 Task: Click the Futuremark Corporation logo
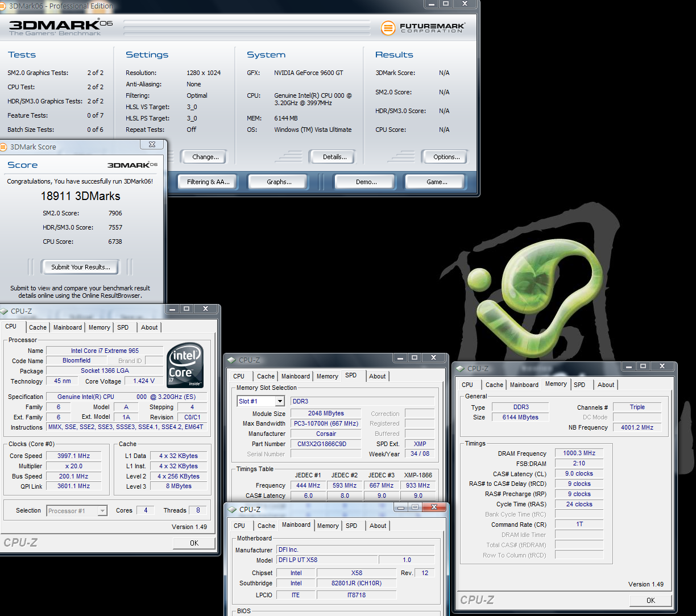(423, 27)
